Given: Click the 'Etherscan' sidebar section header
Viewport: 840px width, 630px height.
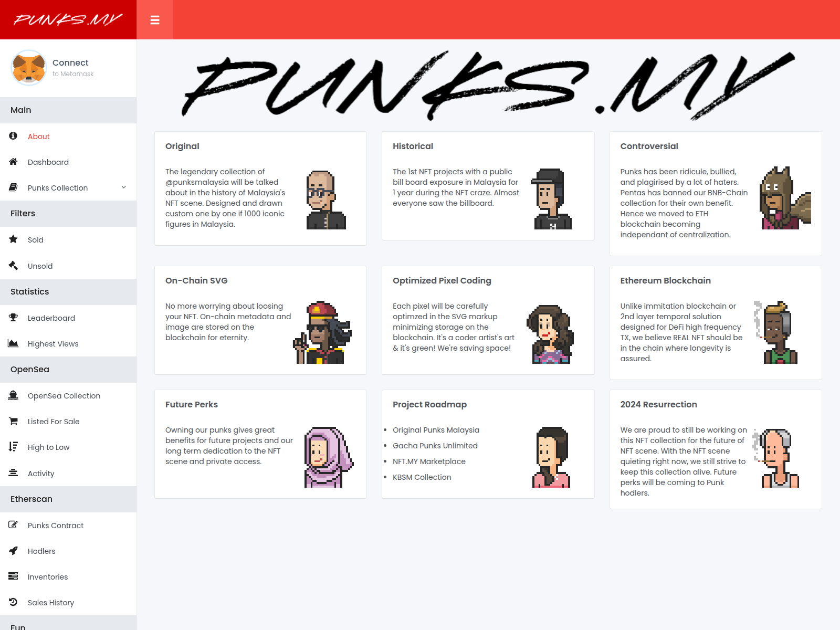Looking at the screenshot, I should point(68,499).
